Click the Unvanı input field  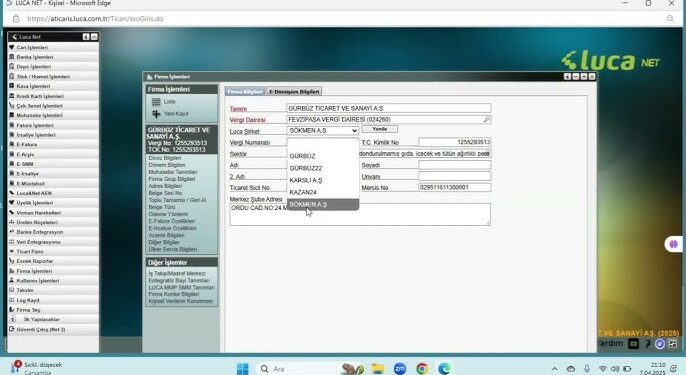pyautogui.click(x=455, y=176)
